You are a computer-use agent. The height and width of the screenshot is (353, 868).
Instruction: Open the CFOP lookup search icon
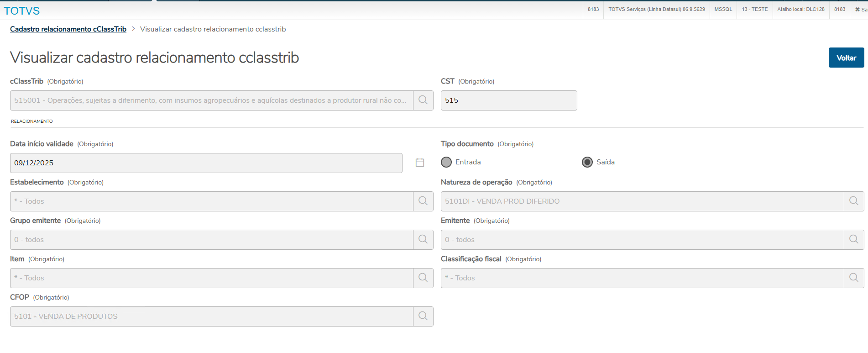tap(423, 316)
